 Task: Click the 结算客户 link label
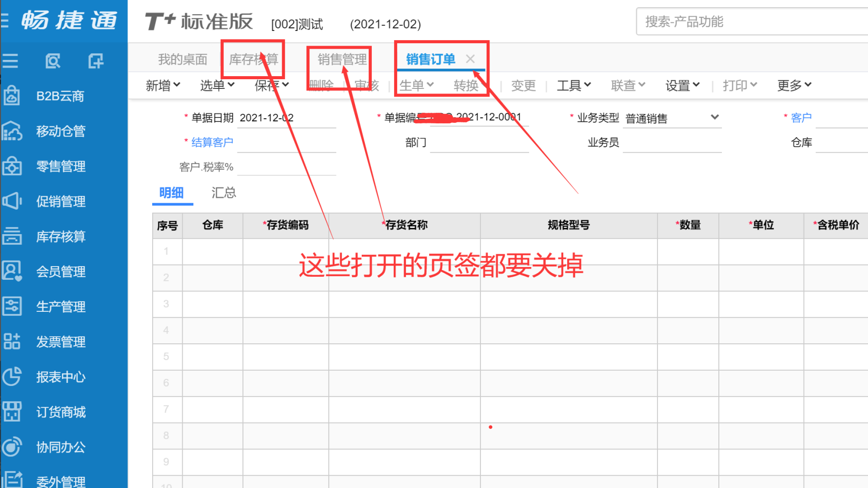click(212, 142)
